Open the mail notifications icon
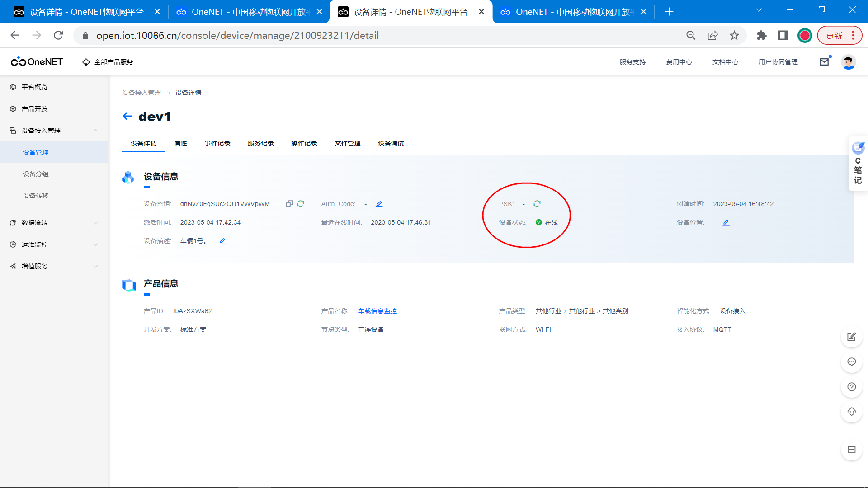 pyautogui.click(x=824, y=62)
